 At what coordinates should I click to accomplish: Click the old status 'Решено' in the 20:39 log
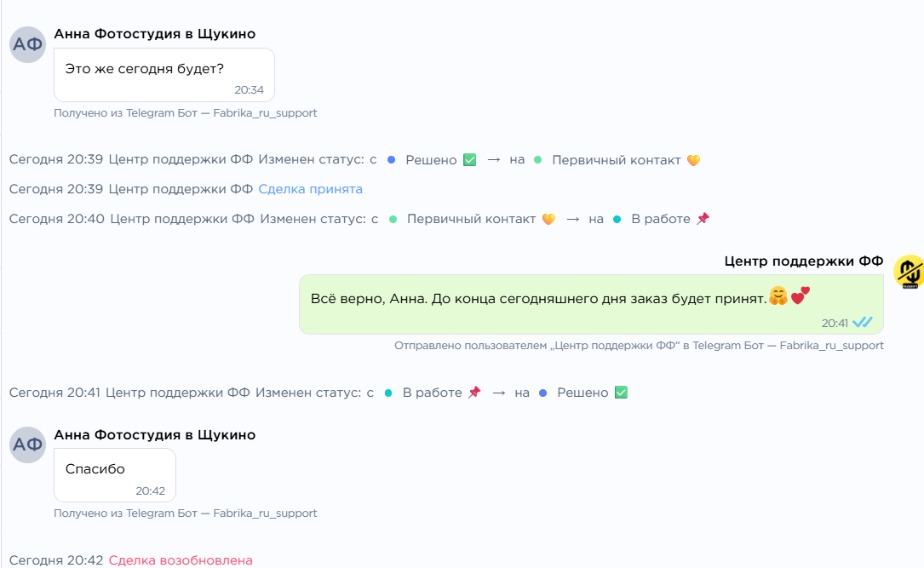(x=431, y=160)
